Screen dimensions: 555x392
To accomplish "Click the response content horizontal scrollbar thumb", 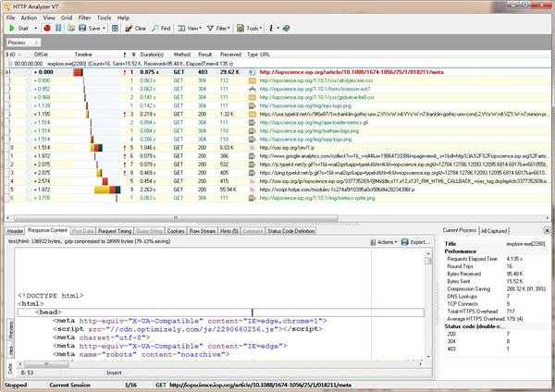I will (46, 364).
